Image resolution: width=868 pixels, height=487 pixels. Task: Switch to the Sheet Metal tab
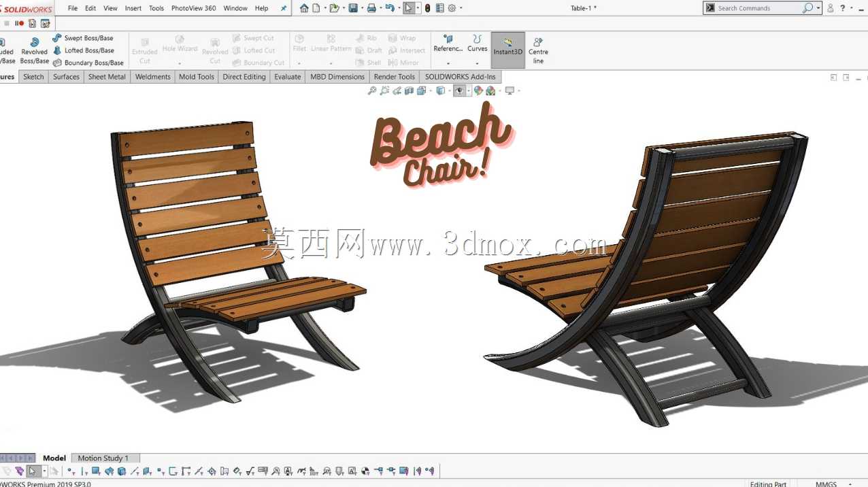click(107, 77)
